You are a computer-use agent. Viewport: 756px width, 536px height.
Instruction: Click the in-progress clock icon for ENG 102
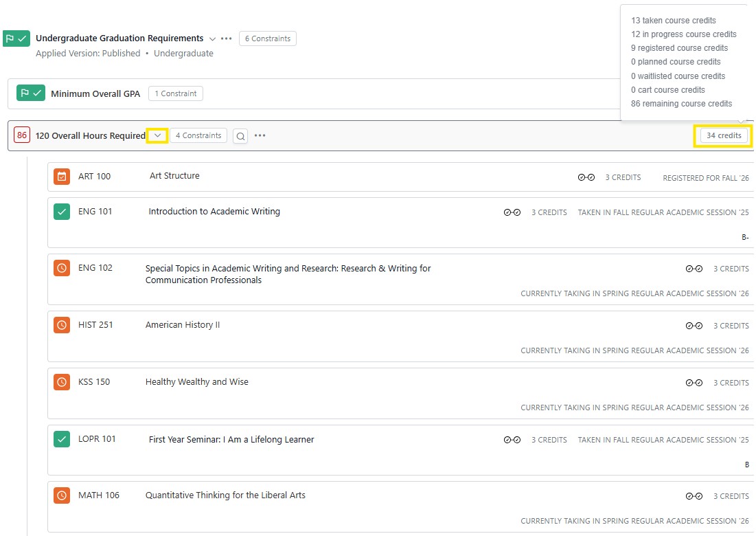pyautogui.click(x=62, y=268)
